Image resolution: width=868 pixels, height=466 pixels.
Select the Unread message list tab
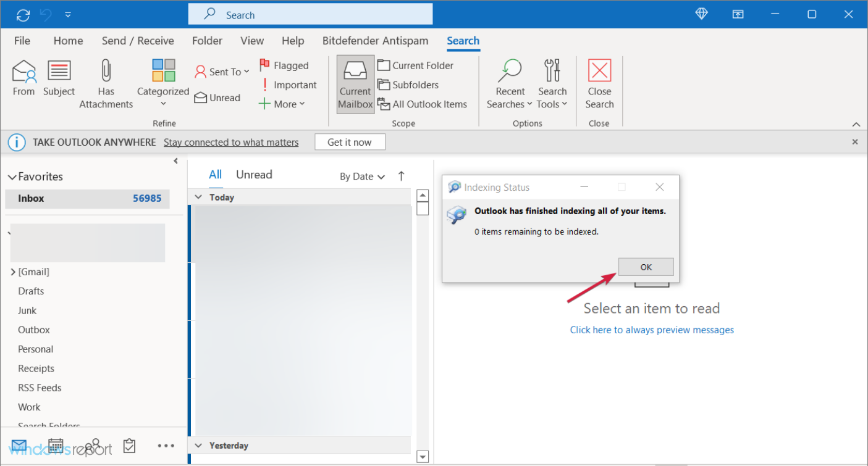coord(254,175)
